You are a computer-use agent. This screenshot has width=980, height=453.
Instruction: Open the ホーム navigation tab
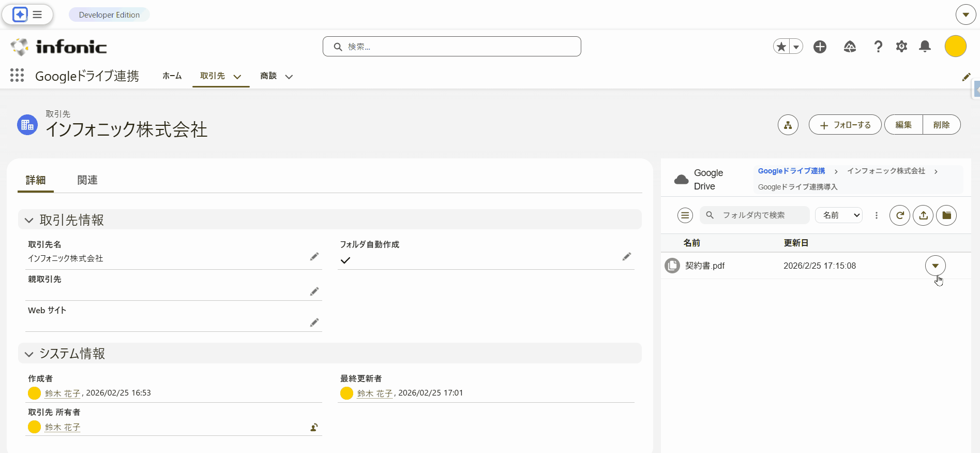172,76
